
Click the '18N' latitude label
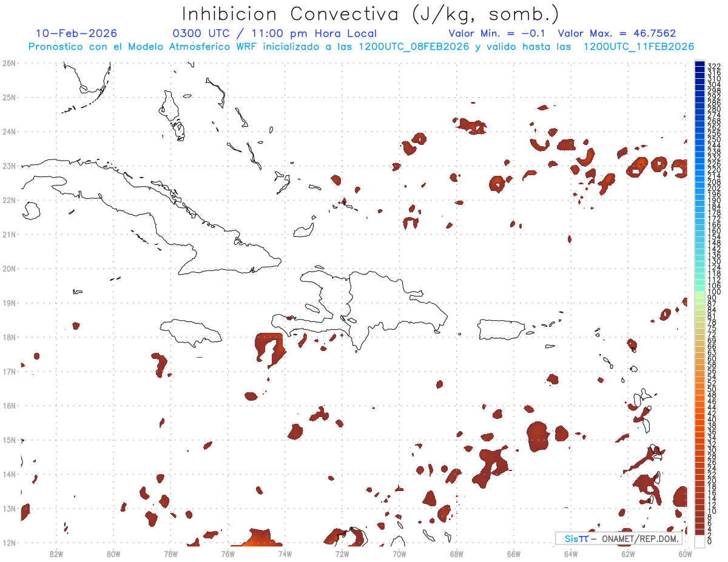pyautogui.click(x=8, y=337)
